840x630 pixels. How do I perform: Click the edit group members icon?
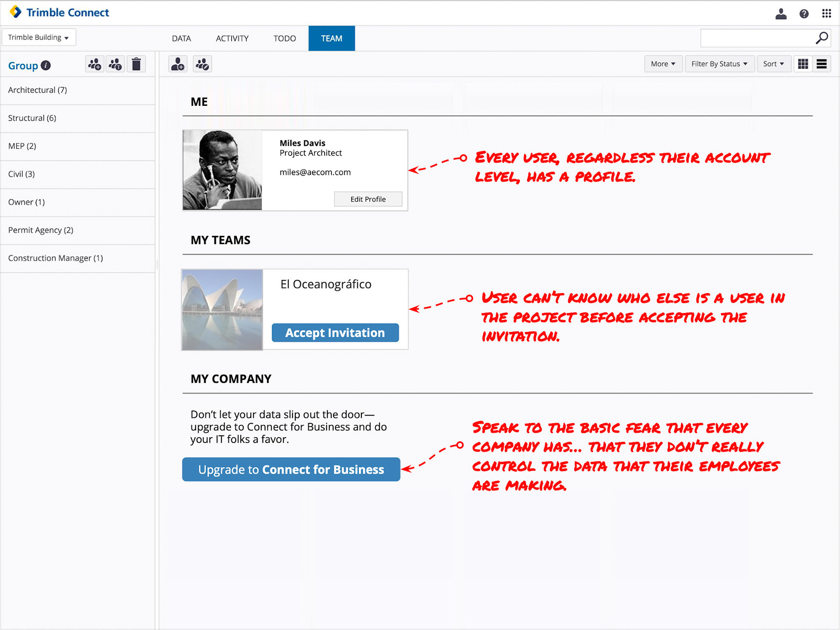coord(202,64)
